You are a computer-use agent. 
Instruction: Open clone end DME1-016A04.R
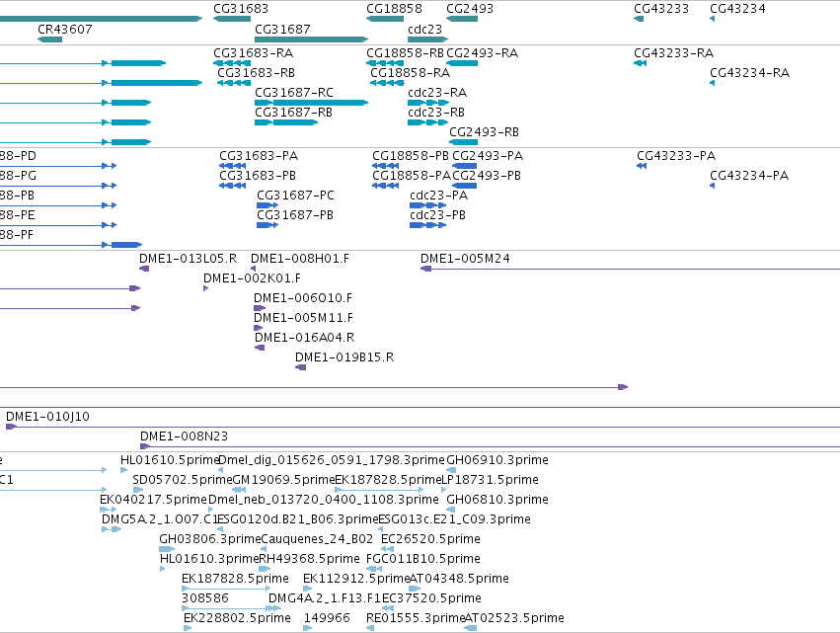point(304,338)
